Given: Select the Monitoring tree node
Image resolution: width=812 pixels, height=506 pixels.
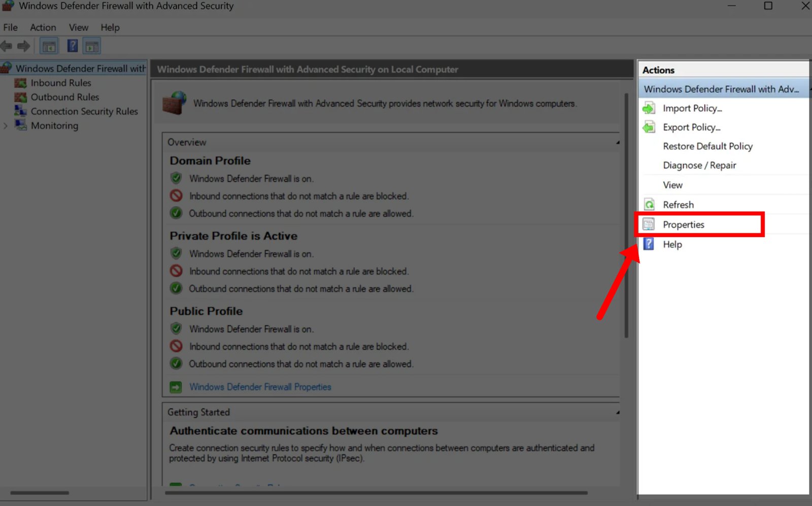Looking at the screenshot, I should [54, 125].
